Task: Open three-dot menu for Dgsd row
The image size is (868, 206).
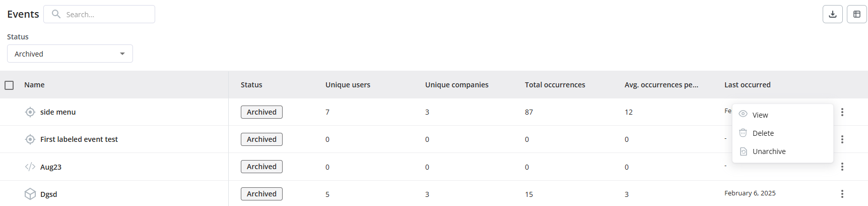Action: [x=842, y=194]
